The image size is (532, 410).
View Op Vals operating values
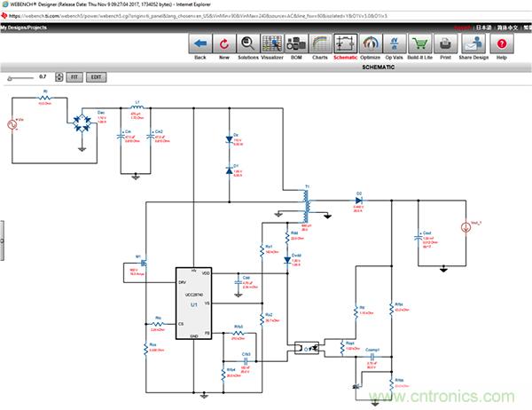pyautogui.click(x=394, y=44)
